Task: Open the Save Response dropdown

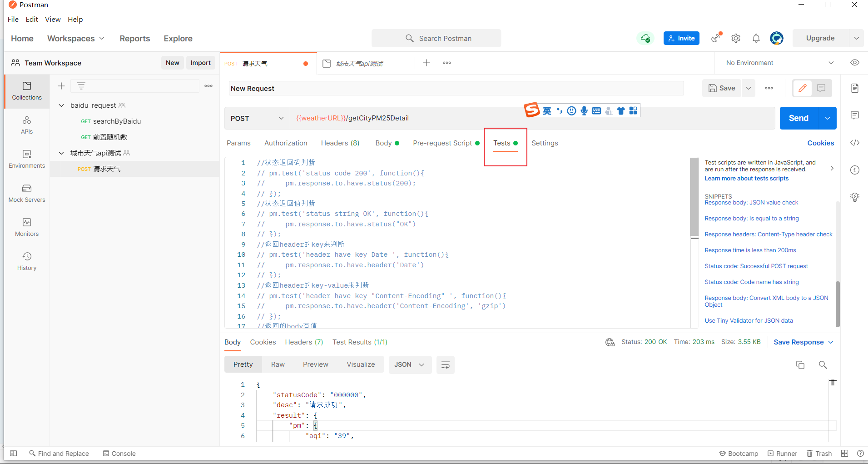Action: [x=804, y=342]
